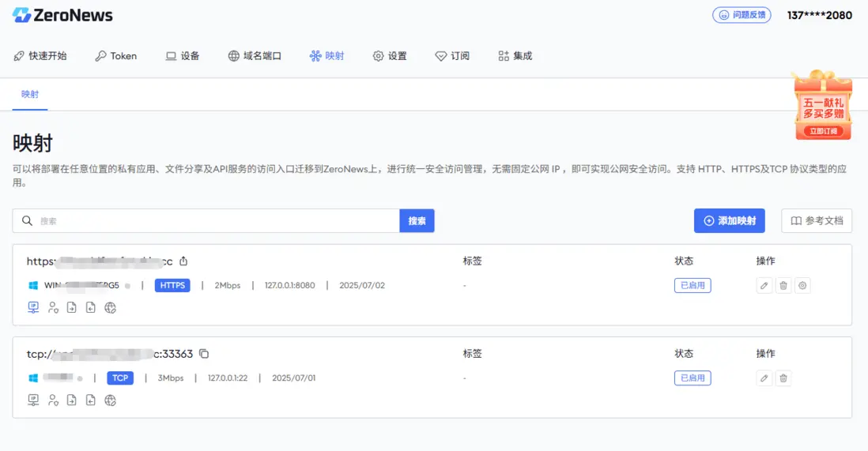Click file-arrow-left icon under TCP mapping
868x451 pixels.
tap(91, 400)
